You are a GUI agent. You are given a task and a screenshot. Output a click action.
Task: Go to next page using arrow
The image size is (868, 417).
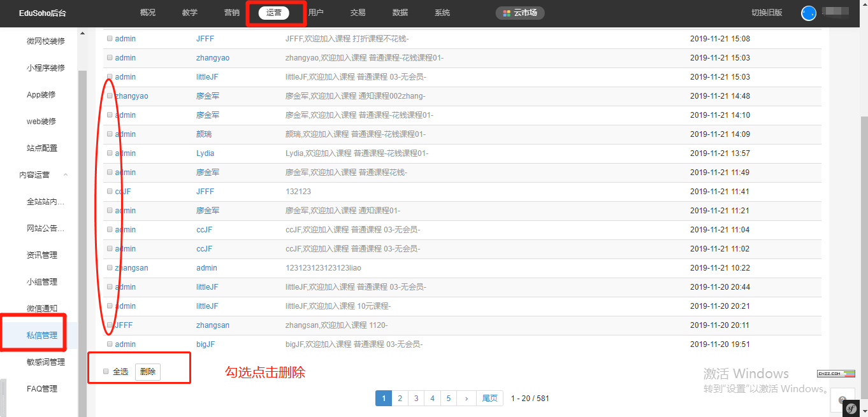coord(467,399)
